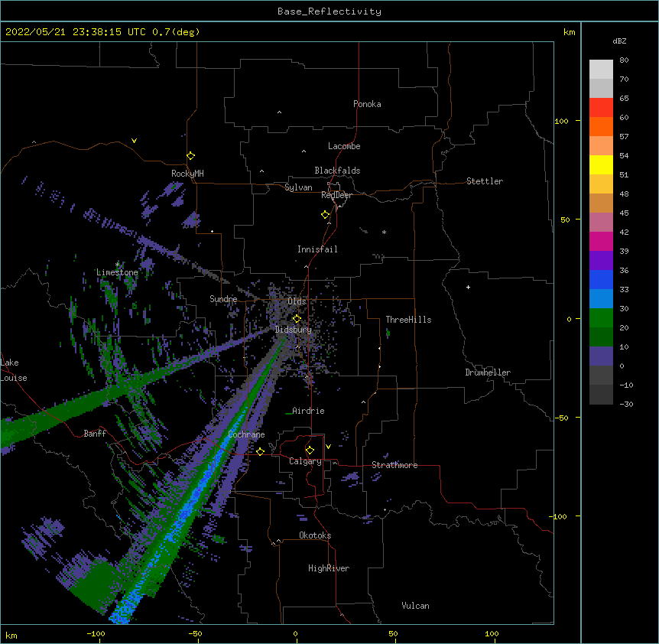The height and width of the screenshot is (644, 659).
Task: Click the Limestone map label
Action: pyautogui.click(x=117, y=272)
